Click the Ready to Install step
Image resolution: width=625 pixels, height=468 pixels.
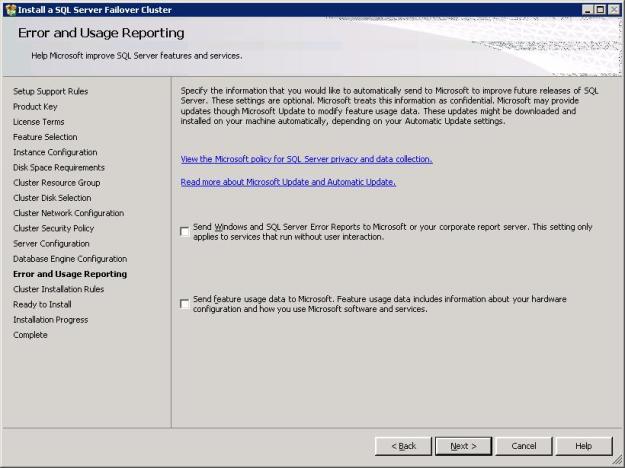click(43, 304)
